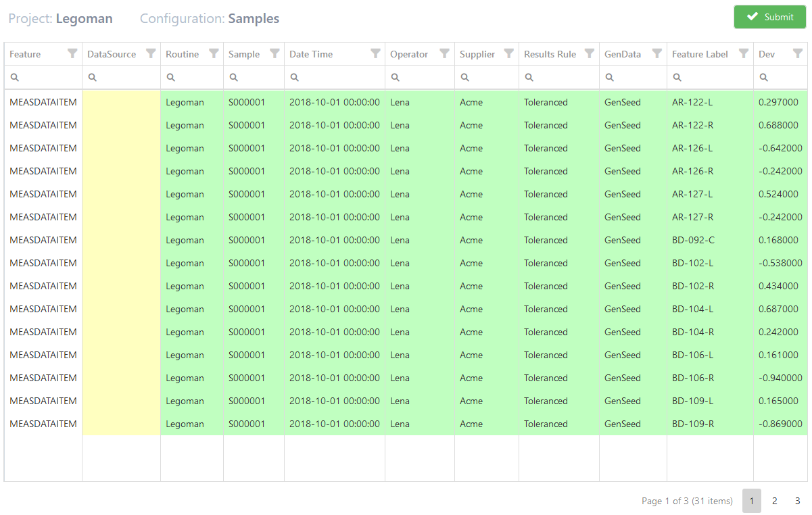Go to page 2 of results
Viewport: 812px width, 515px height.
[774, 501]
